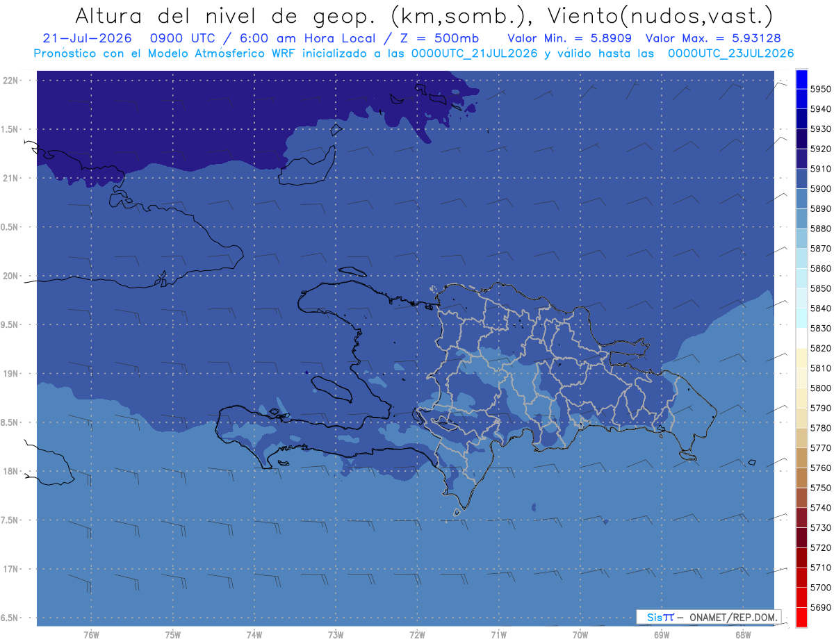Image resolution: width=834 pixels, height=644 pixels.
Task: Pick the legend swatch between 5900 and 5910
Action: [801, 179]
